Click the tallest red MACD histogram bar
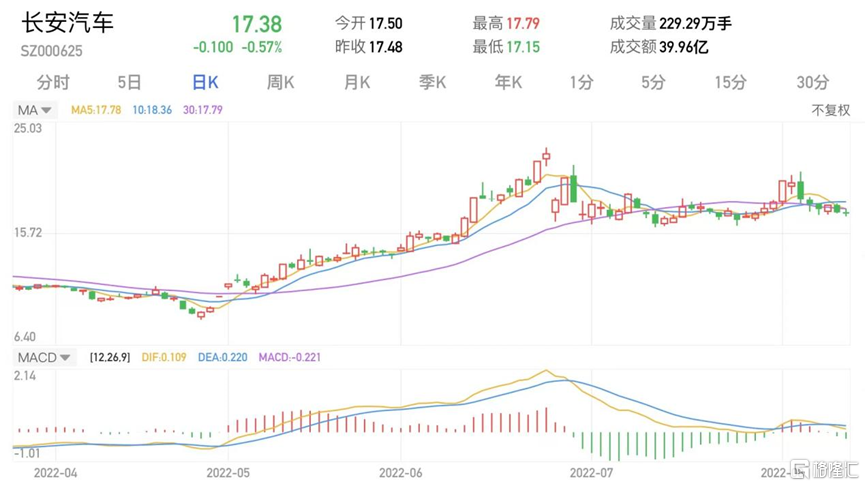 pyautogui.click(x=546, y=420)
